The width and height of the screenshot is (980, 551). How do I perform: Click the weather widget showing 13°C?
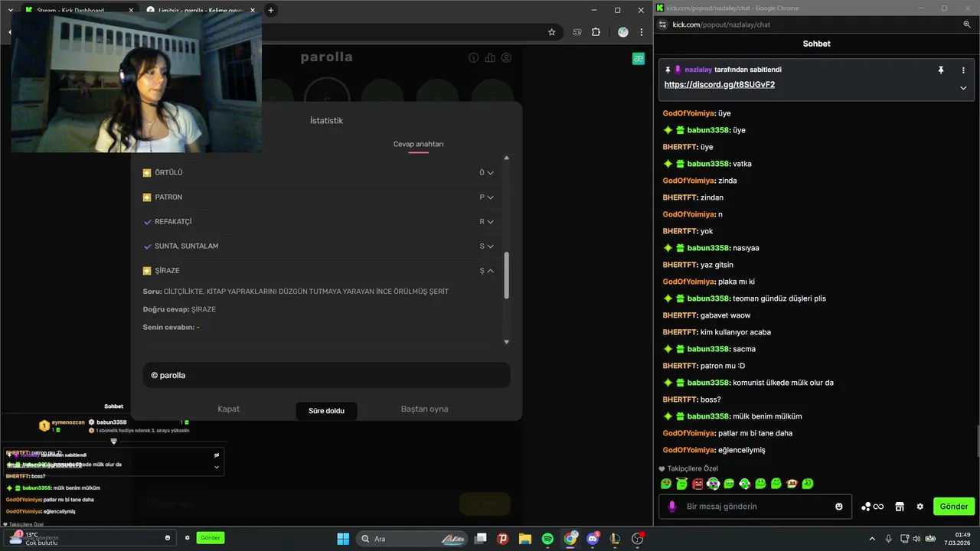pos(34,538)
